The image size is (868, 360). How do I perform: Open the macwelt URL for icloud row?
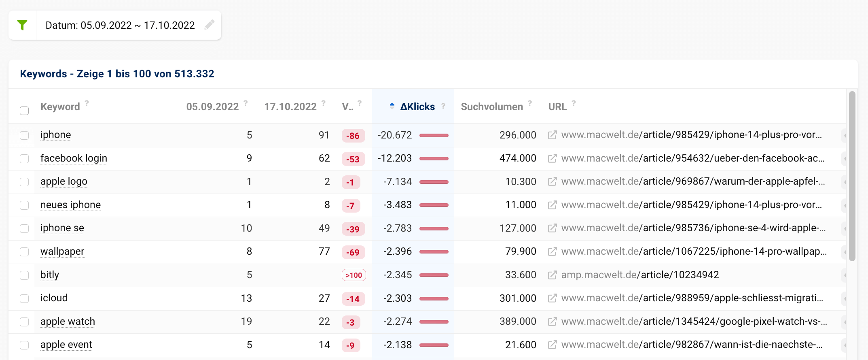tap(692, 298)
